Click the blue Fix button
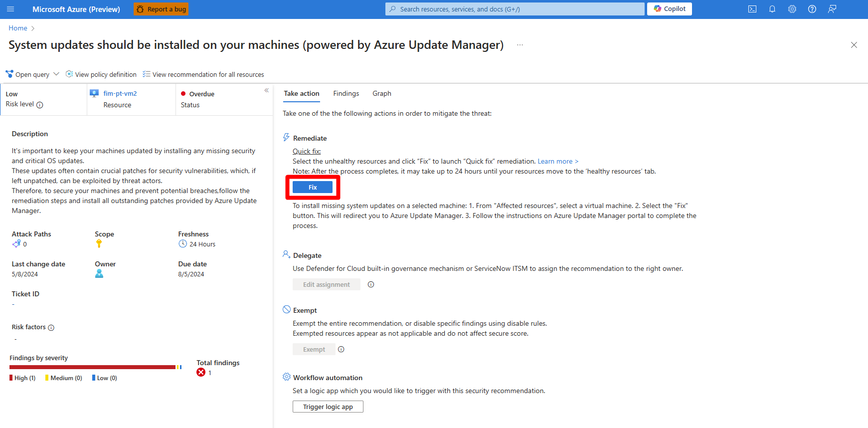This screenshot has width=868, height=428. (x=313, y=187)
